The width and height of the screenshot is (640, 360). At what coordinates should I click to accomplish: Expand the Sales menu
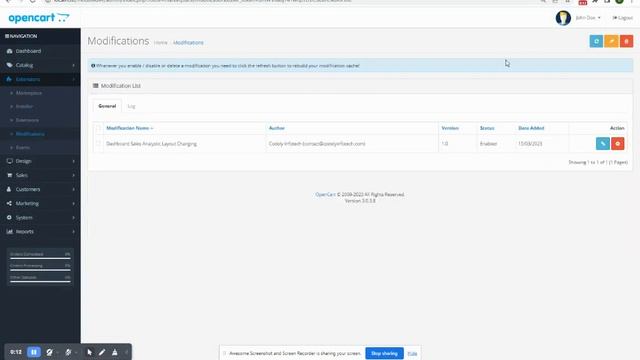point(40,175)
